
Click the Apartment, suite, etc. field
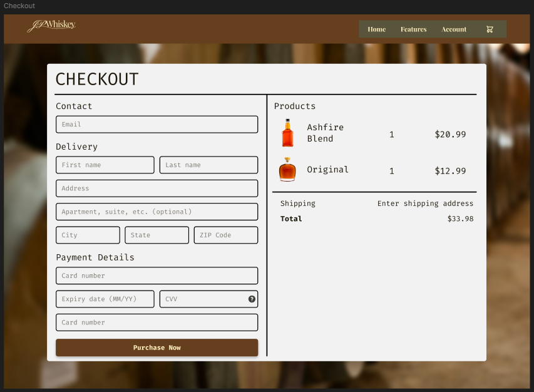pos(157,212)
